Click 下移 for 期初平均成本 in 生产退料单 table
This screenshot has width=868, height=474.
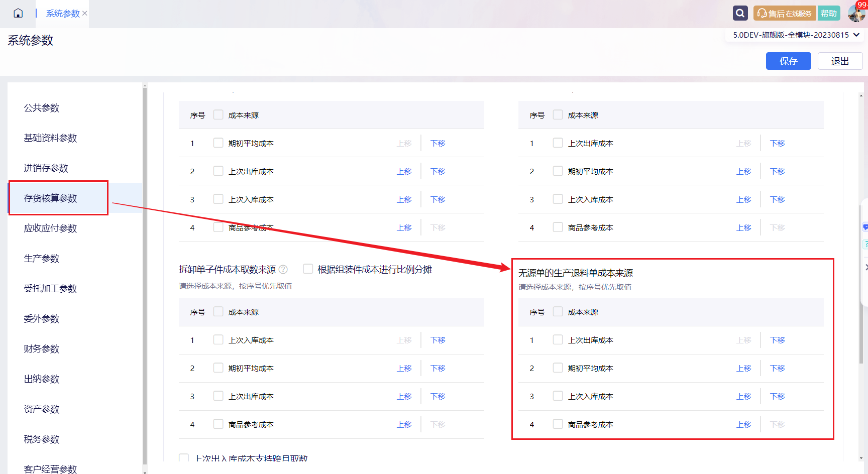coord(778,368)
